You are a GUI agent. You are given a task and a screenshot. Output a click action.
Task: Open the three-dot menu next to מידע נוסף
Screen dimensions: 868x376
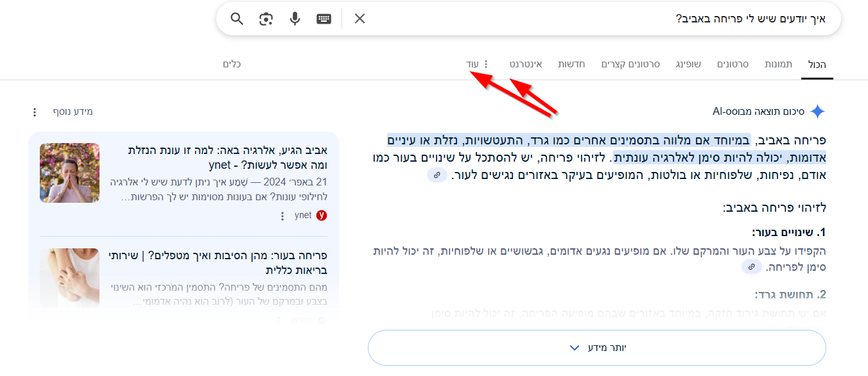tap(34, 111)
